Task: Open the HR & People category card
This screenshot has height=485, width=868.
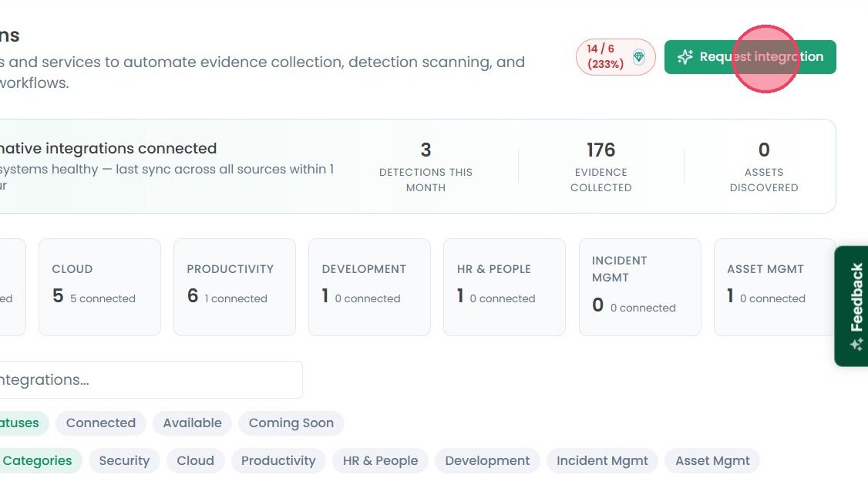Action: [x=504, y=287]
